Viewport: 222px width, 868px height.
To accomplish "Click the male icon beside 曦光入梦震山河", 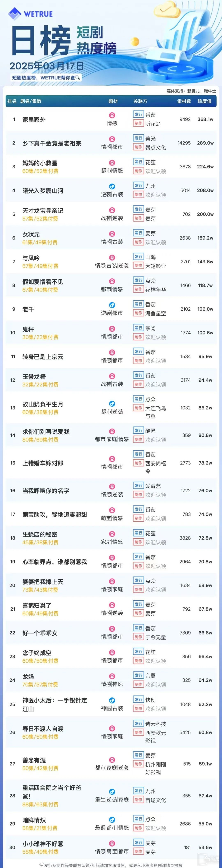I will point(112,187).
